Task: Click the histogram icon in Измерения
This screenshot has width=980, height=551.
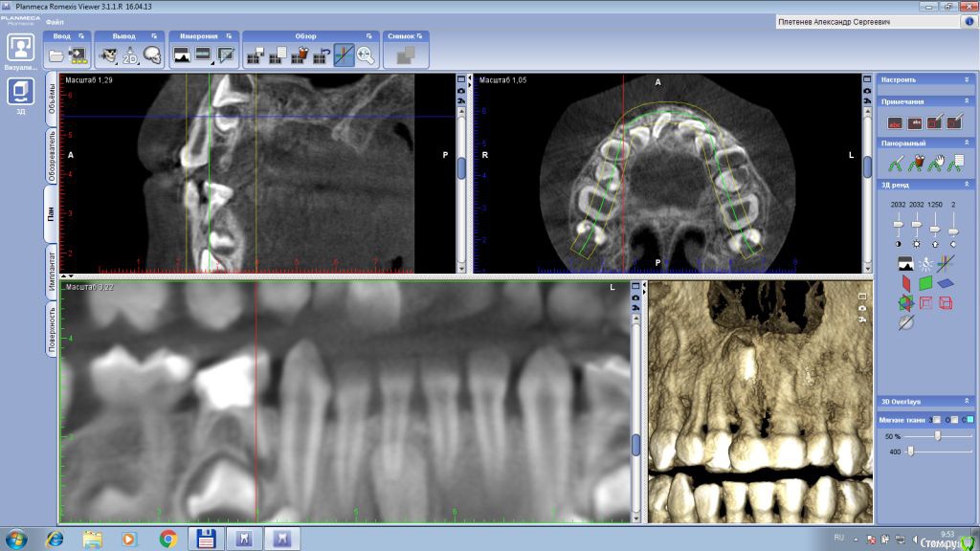Action: 181,55
